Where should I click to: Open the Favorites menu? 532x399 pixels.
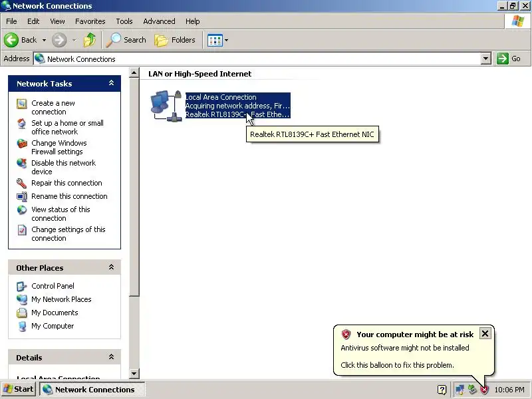90,21
